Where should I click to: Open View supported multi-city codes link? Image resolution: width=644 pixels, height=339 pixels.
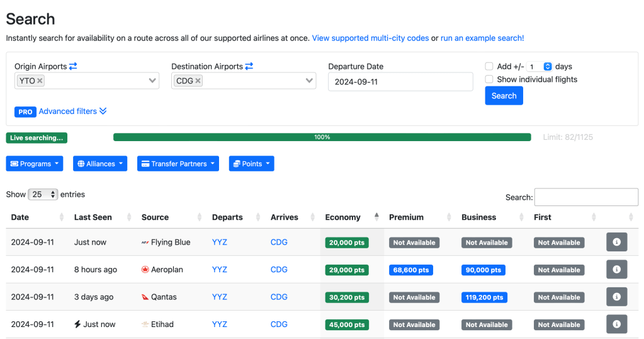370,38
